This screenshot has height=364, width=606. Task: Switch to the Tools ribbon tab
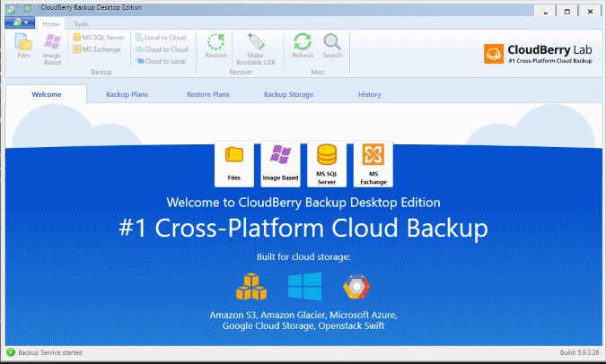(x=81, y=24)
